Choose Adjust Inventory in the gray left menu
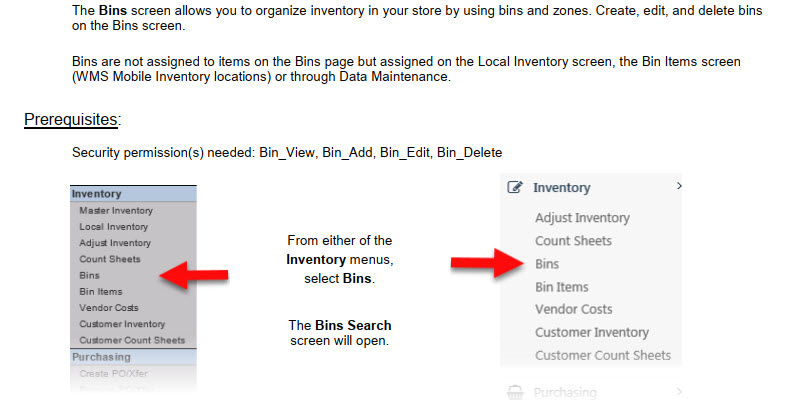This screenshot has width=785, height=412. (115, 243)
